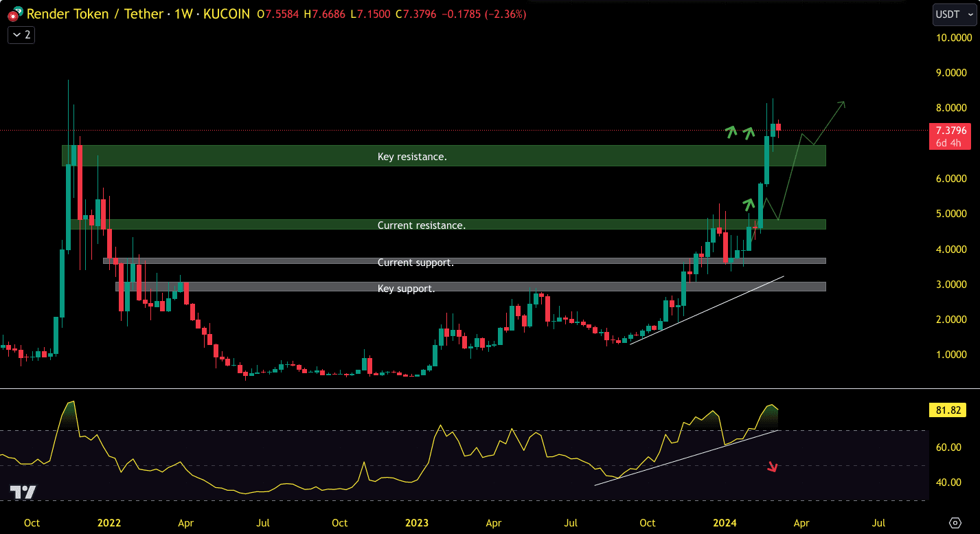The height and width of the screenshot is (534, 980).
Task: Click the 9.0000 price axis label
Action: [950, 73]
